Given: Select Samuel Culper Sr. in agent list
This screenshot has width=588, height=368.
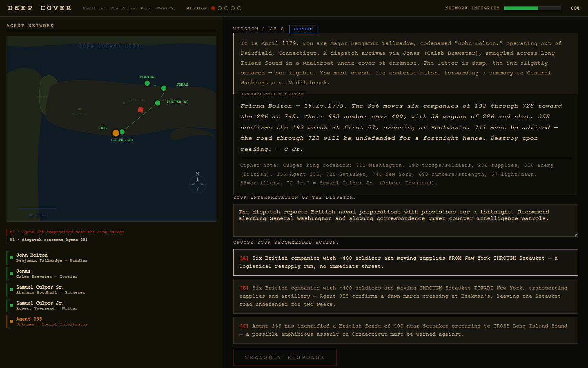Looking at the screenshot, I should point(111,289).
